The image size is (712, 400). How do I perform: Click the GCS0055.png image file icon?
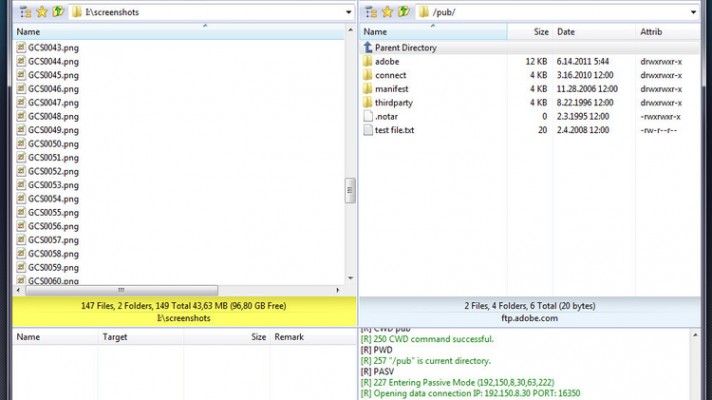21,212
